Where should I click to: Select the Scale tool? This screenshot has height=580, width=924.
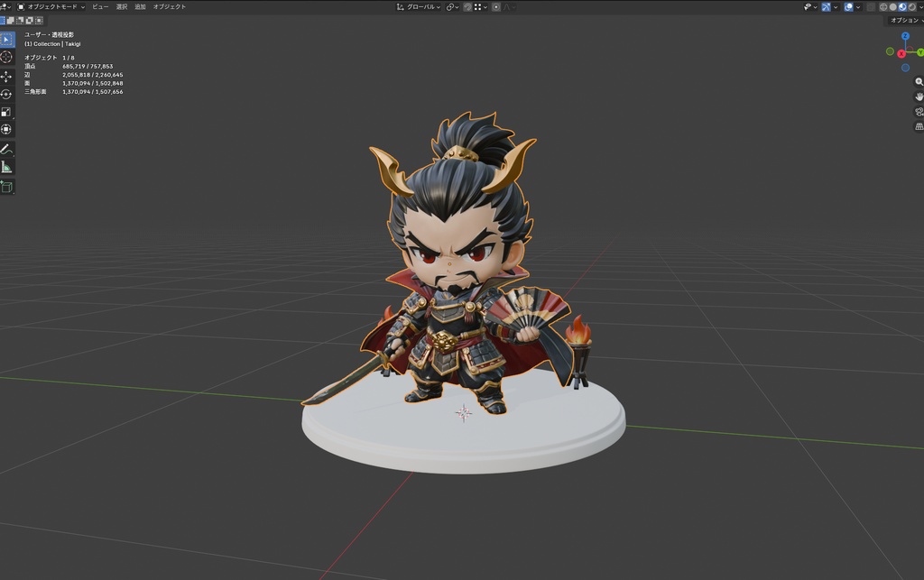6,112
